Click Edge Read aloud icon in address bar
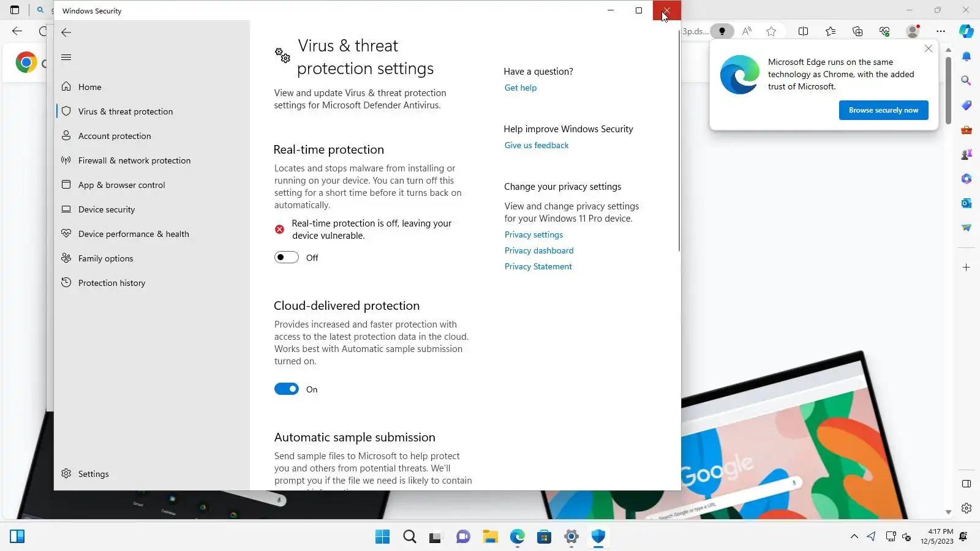This screenshot has height=551, width=980. pyautogui.click(x=747, y=31)
